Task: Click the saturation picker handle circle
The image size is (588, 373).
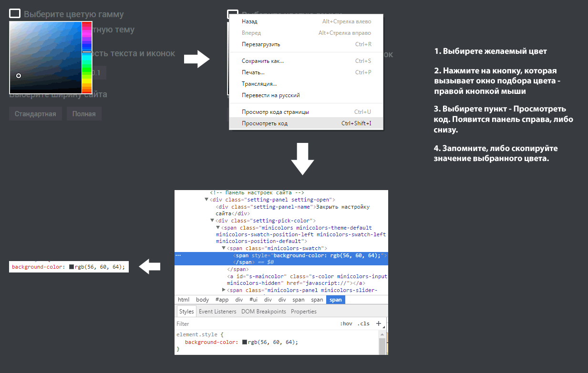Action: (19, 76)
